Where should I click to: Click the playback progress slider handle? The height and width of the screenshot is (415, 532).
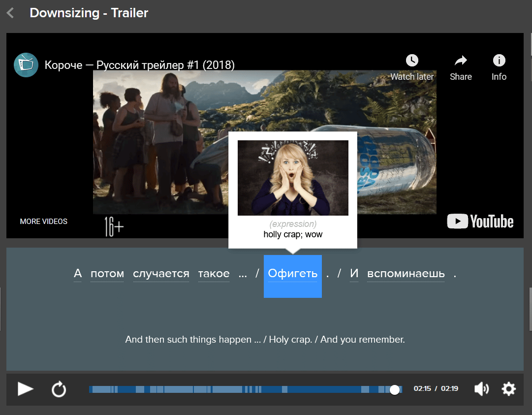coord(394,390)
